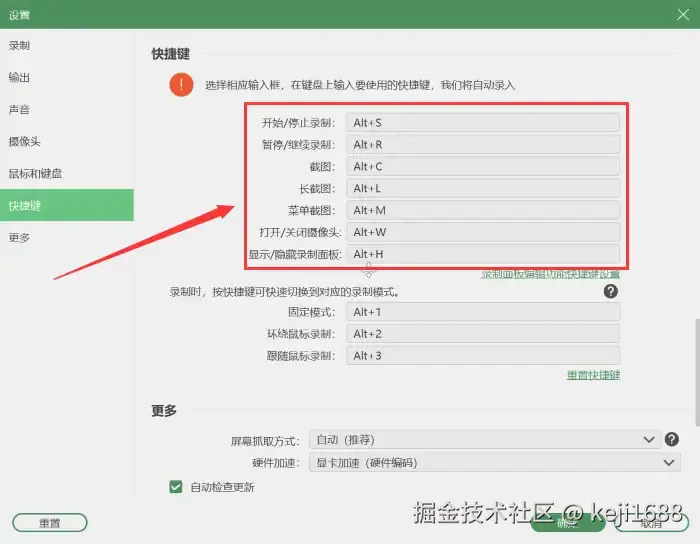Click the 取消 button
The height and width of the screenshot is (544, 700).
coord(651,523)
